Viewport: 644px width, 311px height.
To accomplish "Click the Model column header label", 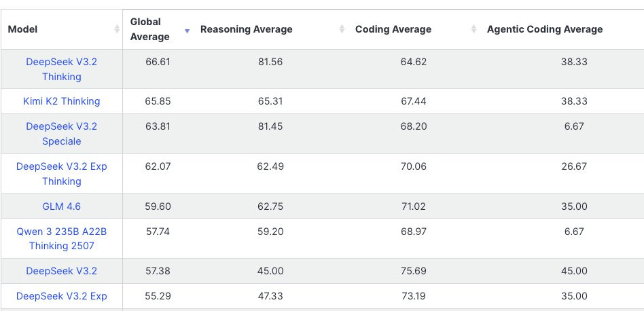I will [x=22, y=29].
